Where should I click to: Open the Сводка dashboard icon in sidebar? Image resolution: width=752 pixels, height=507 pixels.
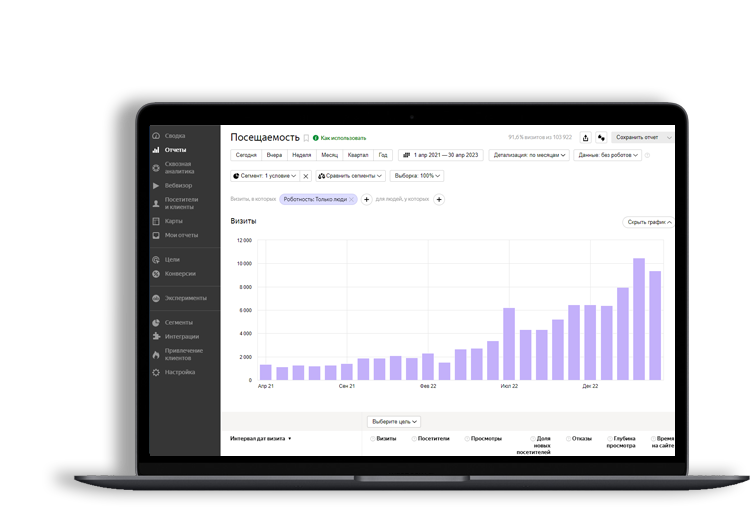[156, 136]
